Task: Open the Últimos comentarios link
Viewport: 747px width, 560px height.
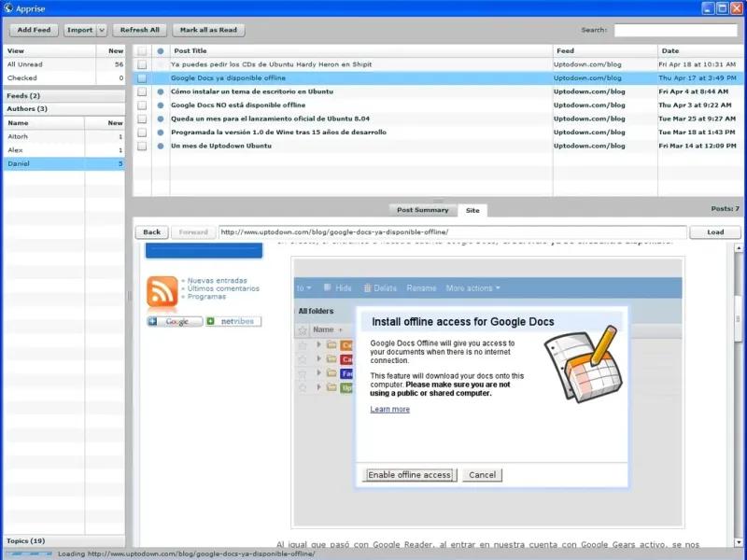Action: (223, 288)
